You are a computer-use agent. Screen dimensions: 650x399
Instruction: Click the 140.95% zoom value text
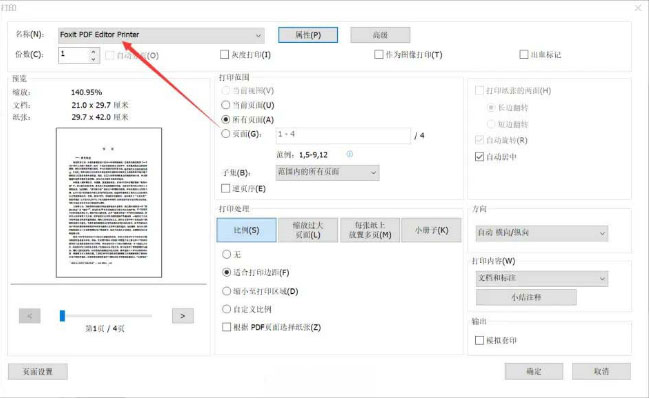point(87,92)
